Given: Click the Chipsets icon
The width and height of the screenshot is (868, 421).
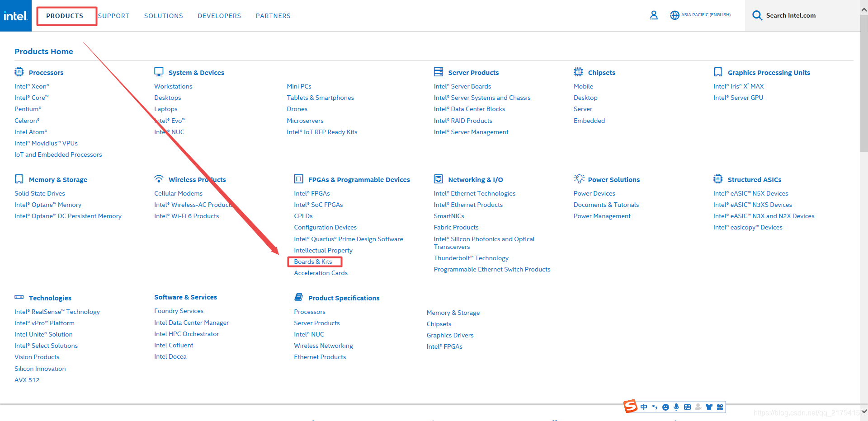Looking at the screenshot, I should click(x=578, y=72).
